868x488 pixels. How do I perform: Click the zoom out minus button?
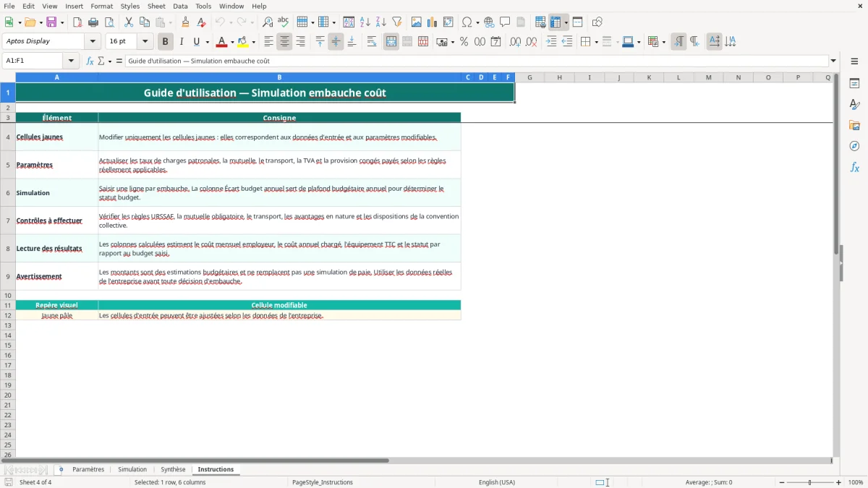click(783, 482)
